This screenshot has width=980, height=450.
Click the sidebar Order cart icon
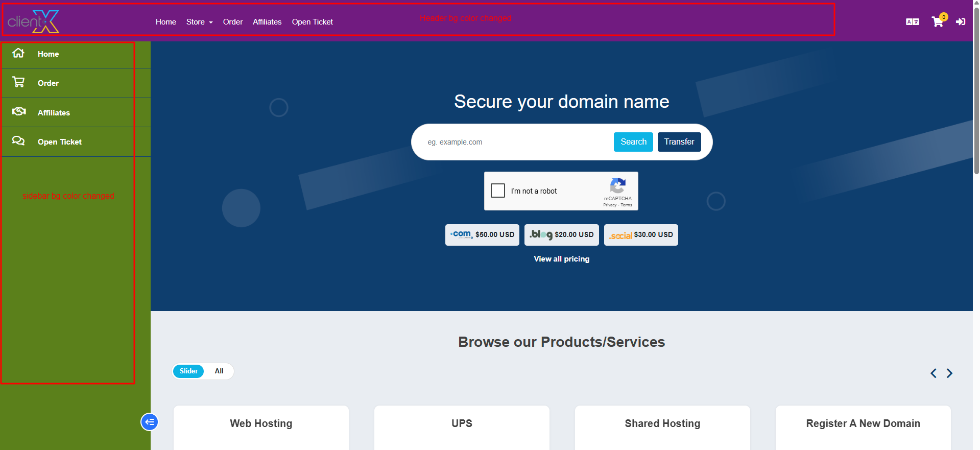point(18,82)
